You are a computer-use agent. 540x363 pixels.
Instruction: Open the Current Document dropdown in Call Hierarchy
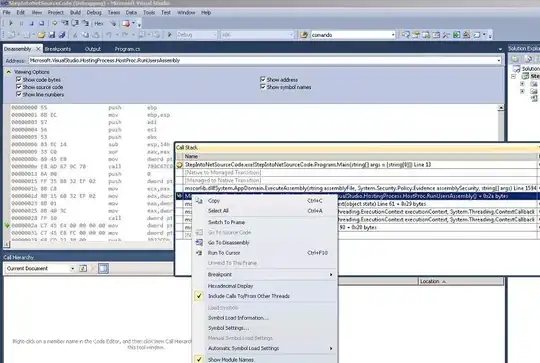coord(72,268)
